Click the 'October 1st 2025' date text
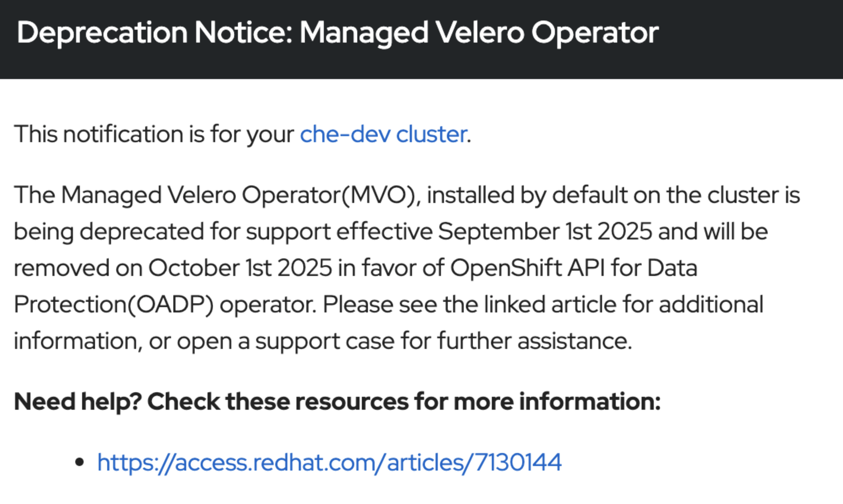Screen dimensions: 843x504 [240, 268]
